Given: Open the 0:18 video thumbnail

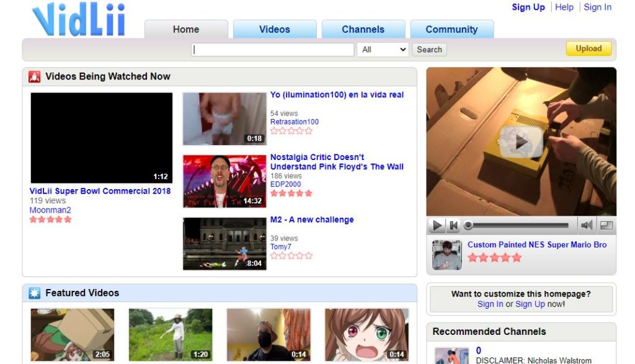Looking at the screenshot, I should [x=224, y=118].
